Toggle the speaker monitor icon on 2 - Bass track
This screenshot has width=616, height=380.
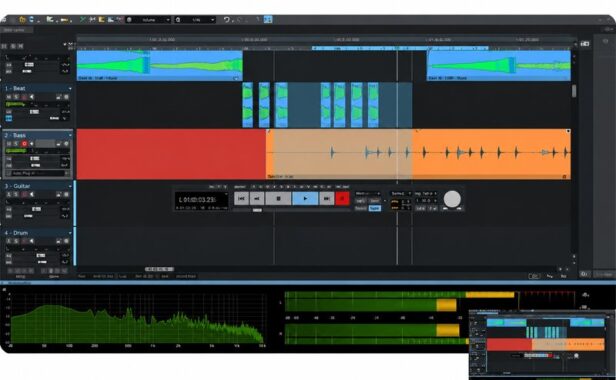(x=32, y=144)
